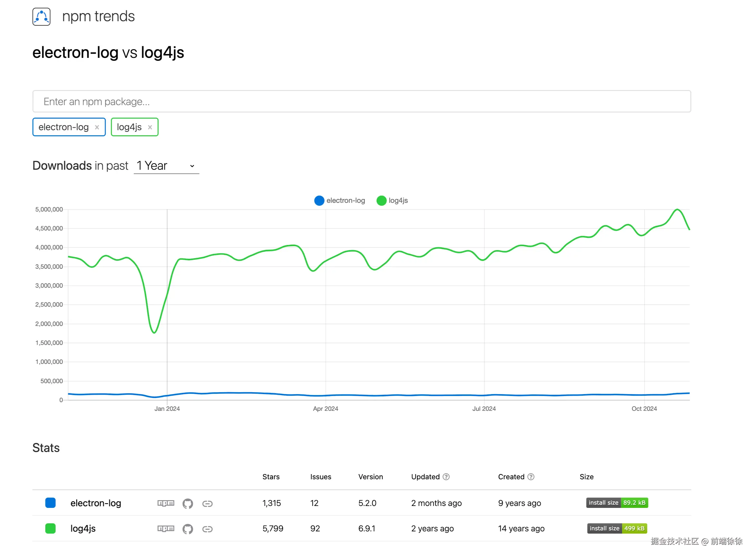This screenshot has height=559, width=756.
Task: Open electron-log npm page icon
Action: coord(166,503)
